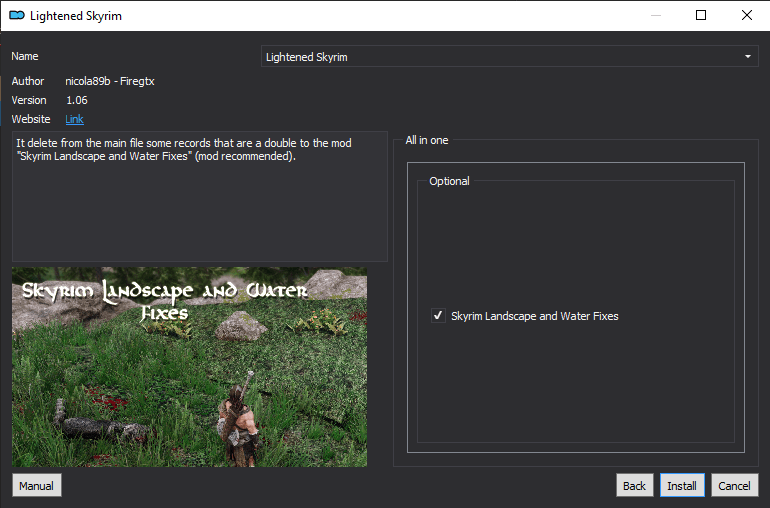Click the mod description text box

coord(200,196)
